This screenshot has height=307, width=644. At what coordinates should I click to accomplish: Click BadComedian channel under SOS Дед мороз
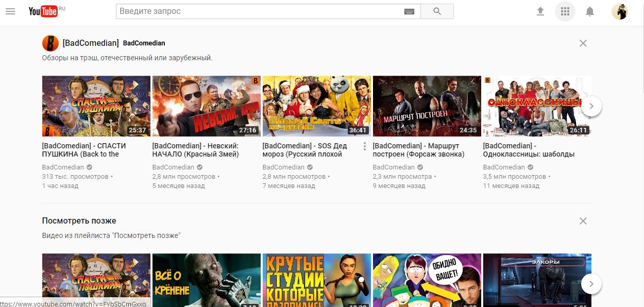tap(283, 167)
